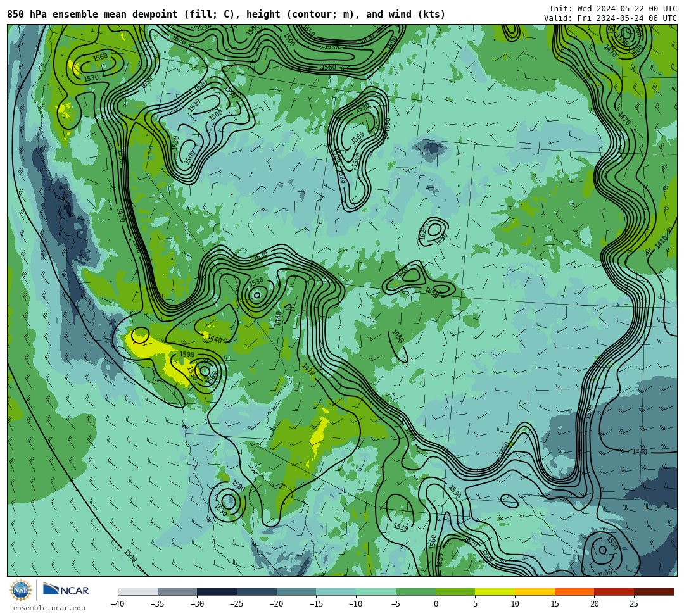684x616 pixels.
Task: Pick the olive green 0 to 5 colorbar segment
Action: (455, 591)
